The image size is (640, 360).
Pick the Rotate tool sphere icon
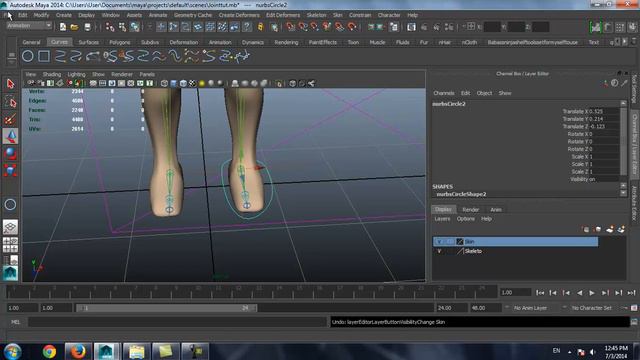tap(11, 153)
